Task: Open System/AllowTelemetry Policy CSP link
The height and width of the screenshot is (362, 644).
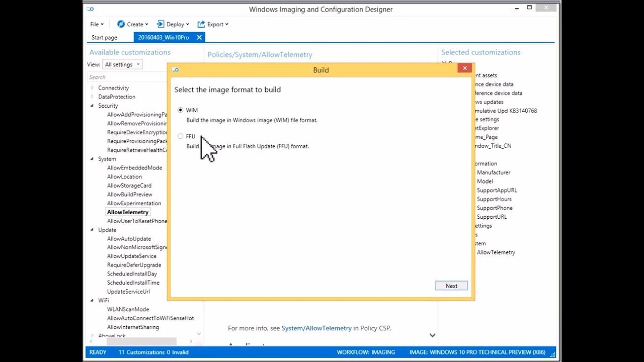Action: [316, 328]
